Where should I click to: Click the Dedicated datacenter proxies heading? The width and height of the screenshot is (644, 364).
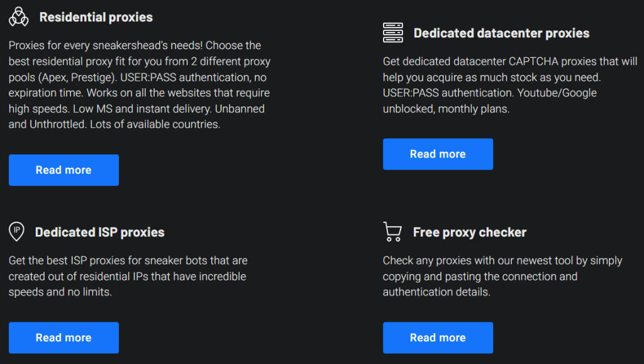point(501,33)
